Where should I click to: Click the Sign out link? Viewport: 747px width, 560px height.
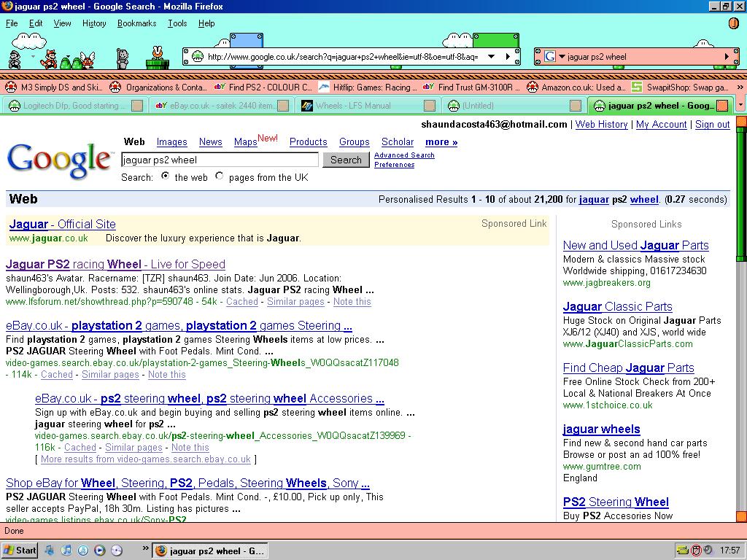[x=712, y=124]
